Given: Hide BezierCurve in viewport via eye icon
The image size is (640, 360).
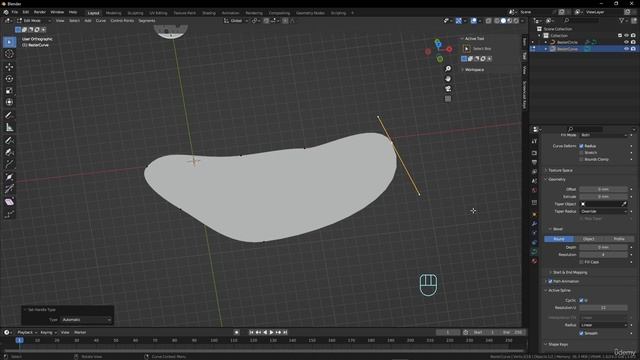Looking at the screenshot, I should tap(627, 49).
